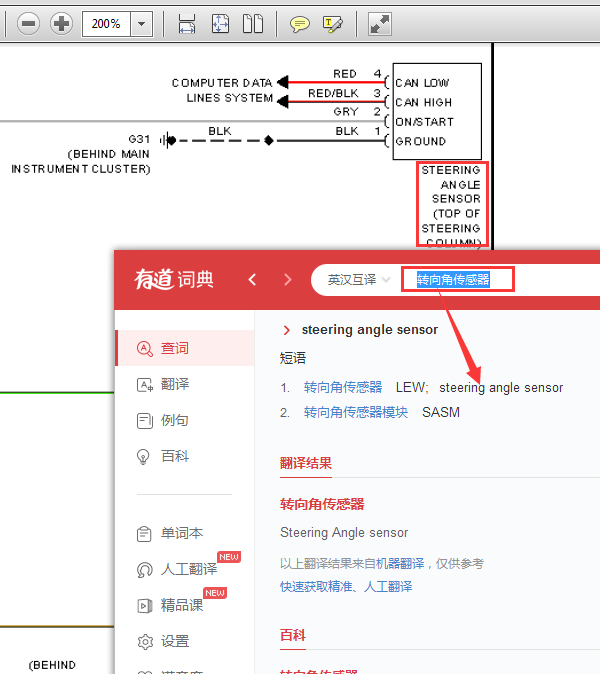Click the GRY wire label
This screenshot has width=600, height=674.
click(x=346, y=112)
